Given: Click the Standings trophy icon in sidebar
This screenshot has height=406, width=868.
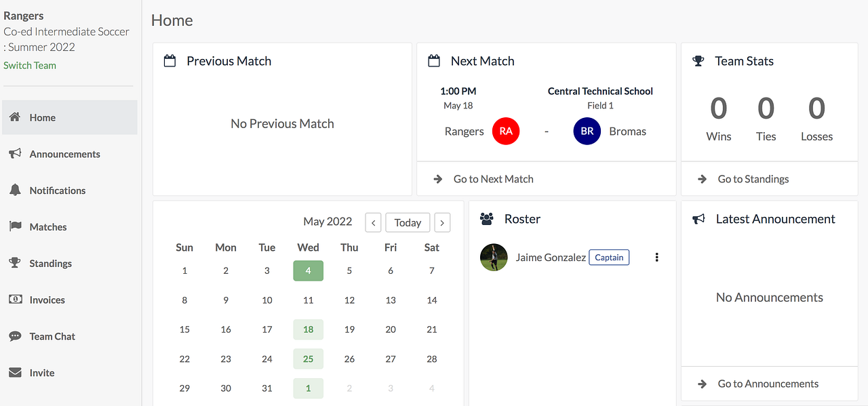Looking at the screenshot, I should [15, 264].
